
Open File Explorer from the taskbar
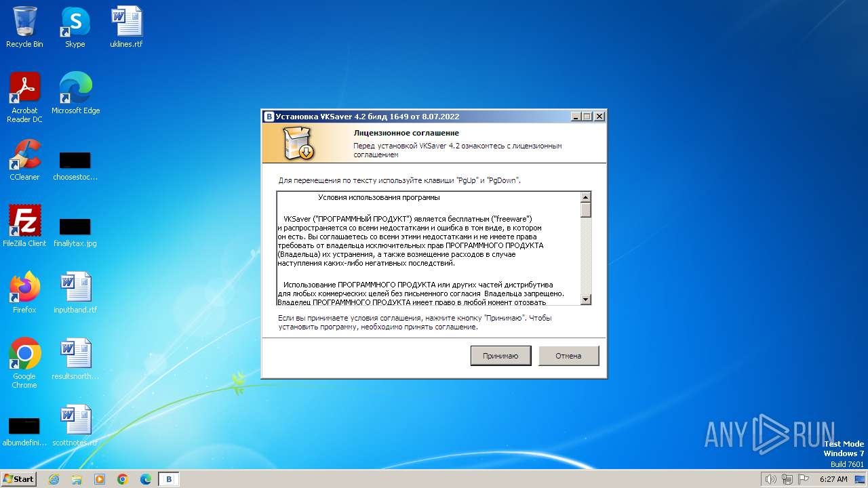click(77, 479)
